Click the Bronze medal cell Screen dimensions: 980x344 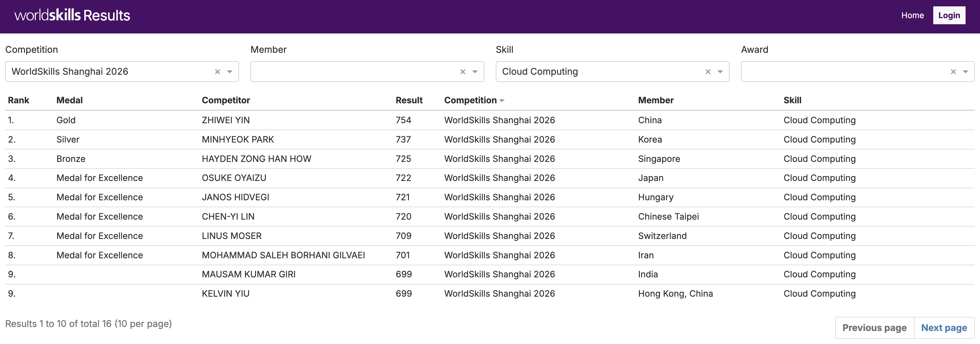(71, 159)
